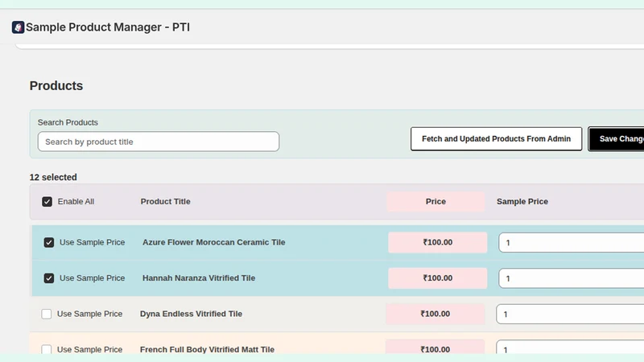This screenshot has width=644, height=362.
Task: Uncheck Use Sample Price for Azure Flower tile
Action: pos(49,243)
